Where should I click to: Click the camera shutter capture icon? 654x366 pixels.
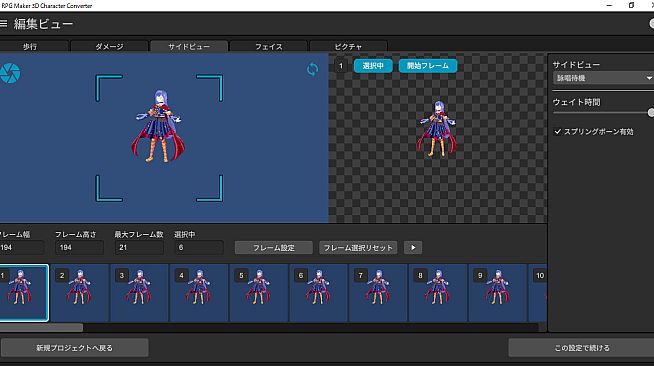9,73
